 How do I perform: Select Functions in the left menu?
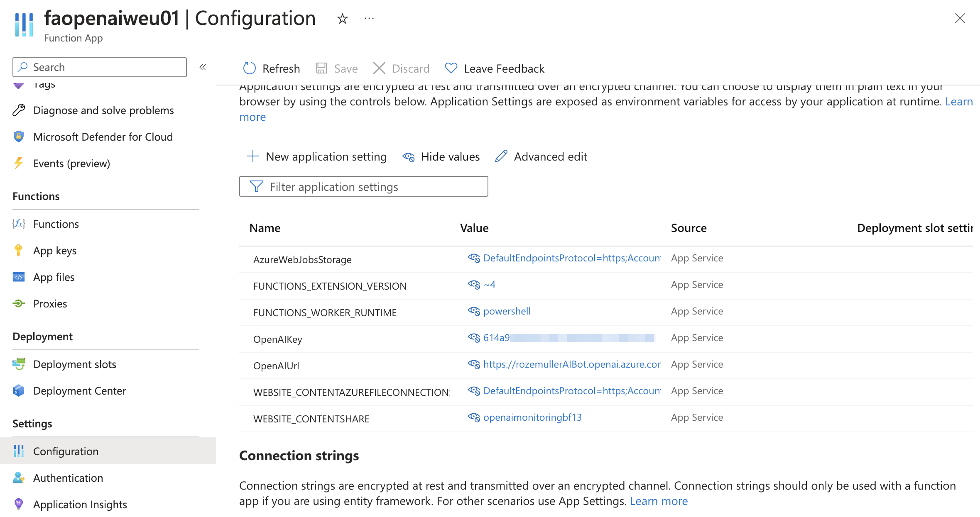pyautogui.click(x=56, y=224)
